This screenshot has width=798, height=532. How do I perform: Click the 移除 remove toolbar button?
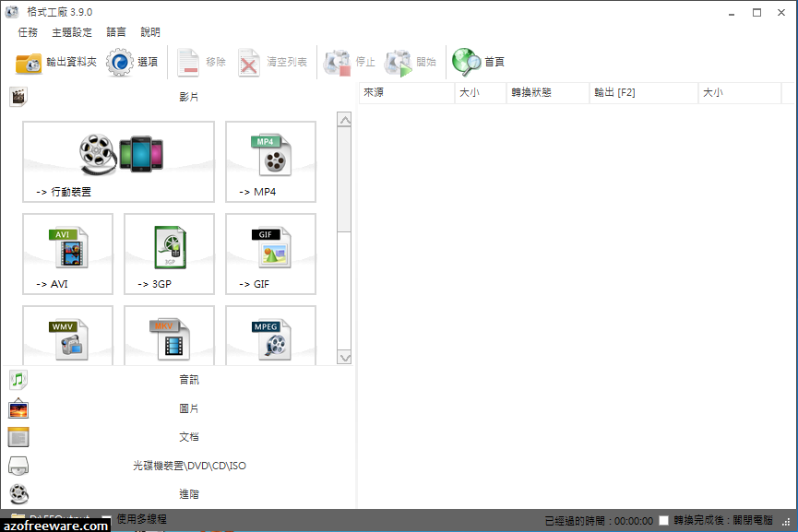click(x=201, y=62)
